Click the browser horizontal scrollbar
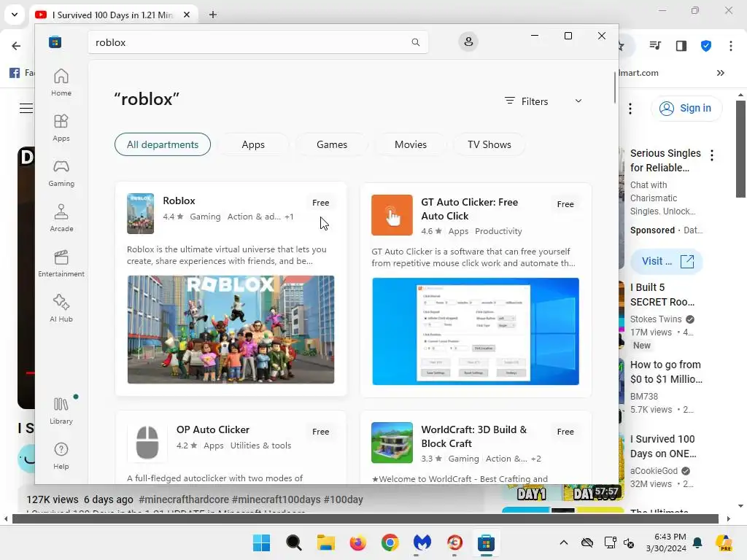Image resolution: width=747 pixels, height=560 pixels. tap(365, 518)
